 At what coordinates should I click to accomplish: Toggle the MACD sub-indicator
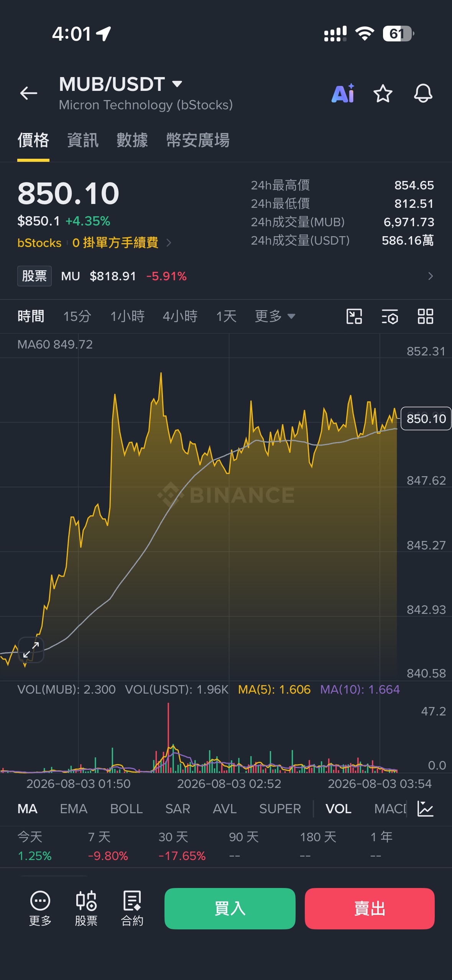point(390,809)
